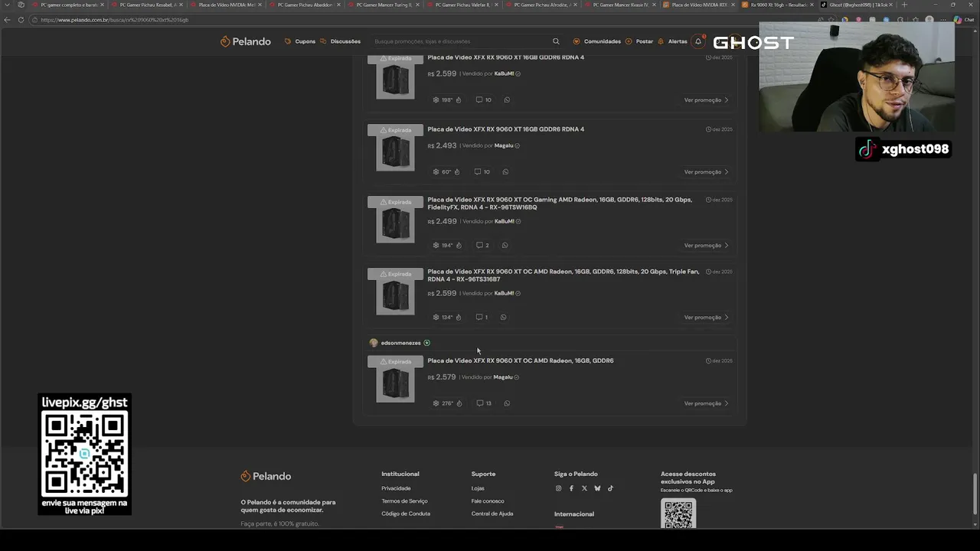Click the Triple Fan RX 9060 XT title
The width and height of the screenshot is (980, 551).
pos(563,275)
